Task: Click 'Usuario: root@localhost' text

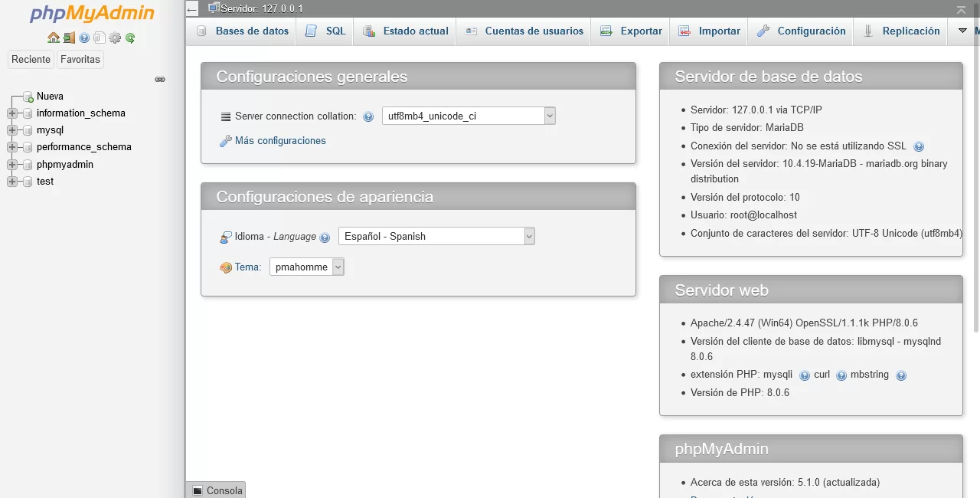Action: tap(743, 215)
